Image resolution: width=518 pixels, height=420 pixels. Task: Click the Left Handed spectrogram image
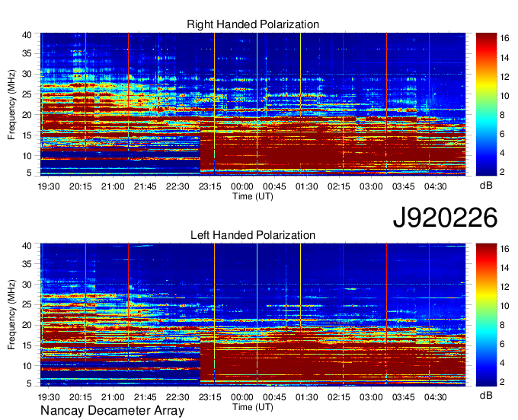click(x=253, y=315)
